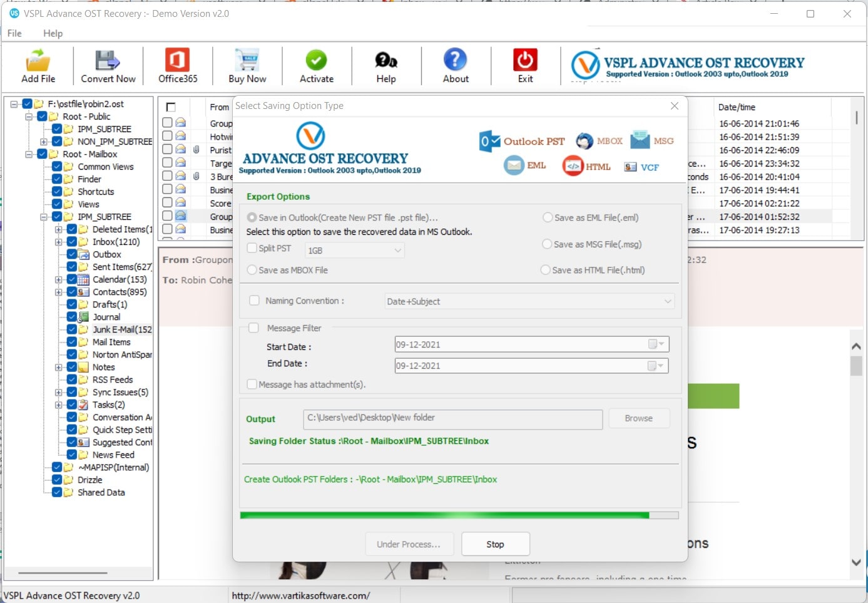Screen dimensions: 868x603
Task: Enable the Split PST checkbox
Action: 252,248
